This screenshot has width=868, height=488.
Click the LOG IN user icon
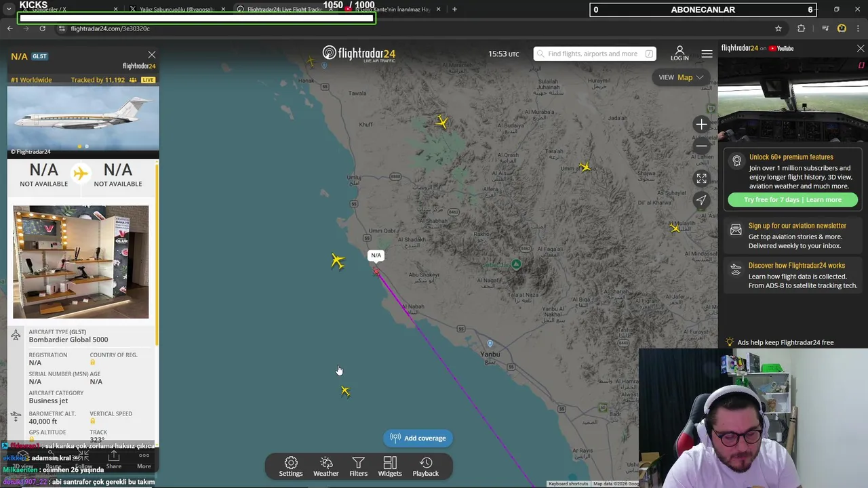(679, 54)
